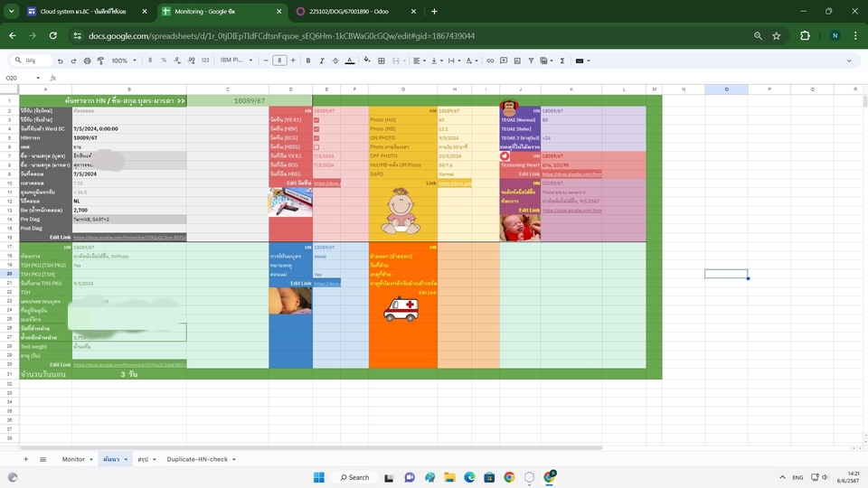The width and height of the screenshot is (868, 488).
Task: Open the black color swatch dropdown
Action: pos(583,61)
